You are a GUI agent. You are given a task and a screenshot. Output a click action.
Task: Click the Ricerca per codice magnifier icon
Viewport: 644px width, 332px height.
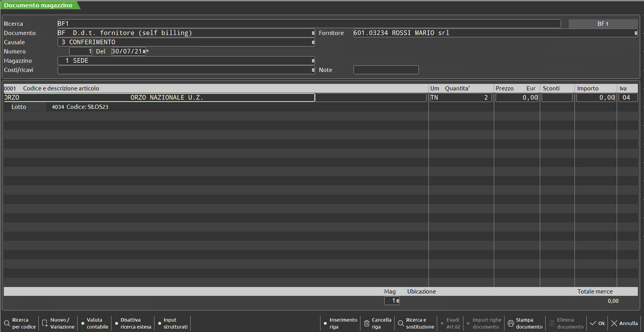tap(7, 324)
